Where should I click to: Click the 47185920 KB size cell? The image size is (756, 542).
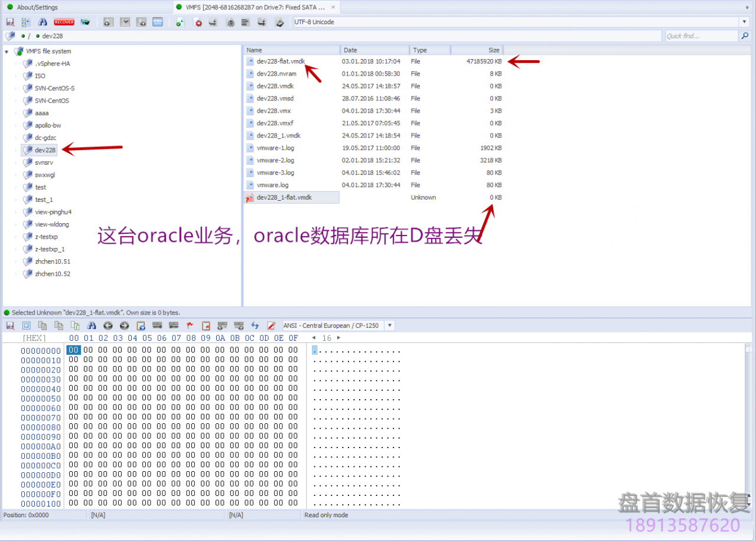point(484,61)
